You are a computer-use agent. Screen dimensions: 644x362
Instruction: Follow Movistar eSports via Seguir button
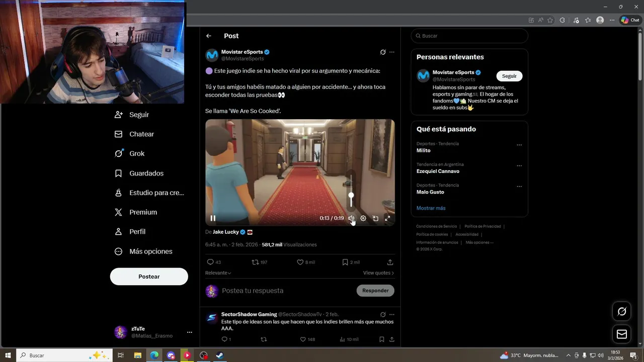click(x=509, y=76)
